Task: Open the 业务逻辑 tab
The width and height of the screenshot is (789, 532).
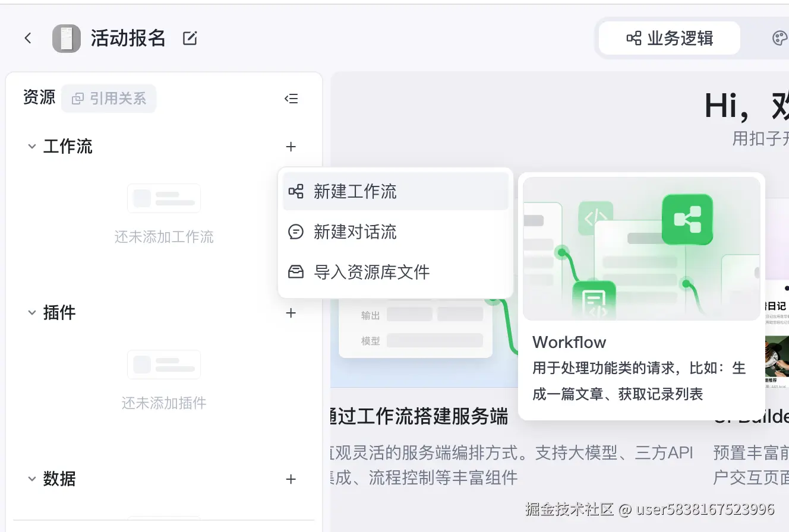Action: [668, 37]
